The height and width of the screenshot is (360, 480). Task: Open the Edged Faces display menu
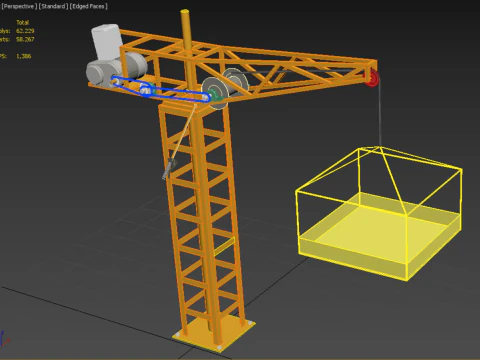89,6
